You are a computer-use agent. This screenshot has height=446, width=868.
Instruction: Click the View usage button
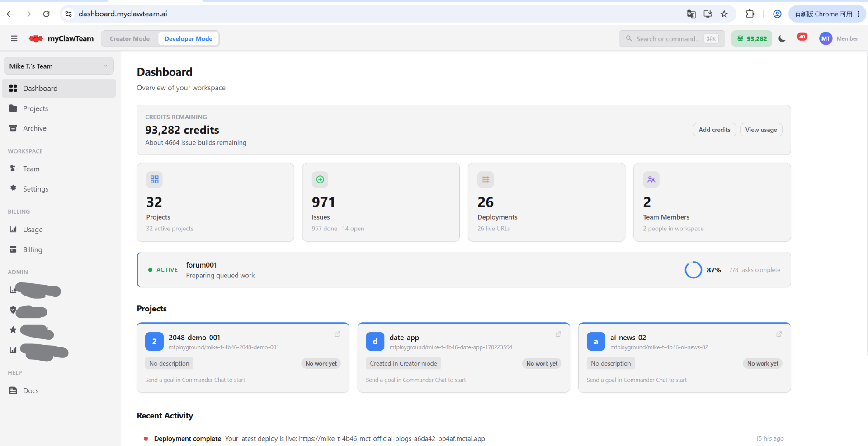pos(761,130)
